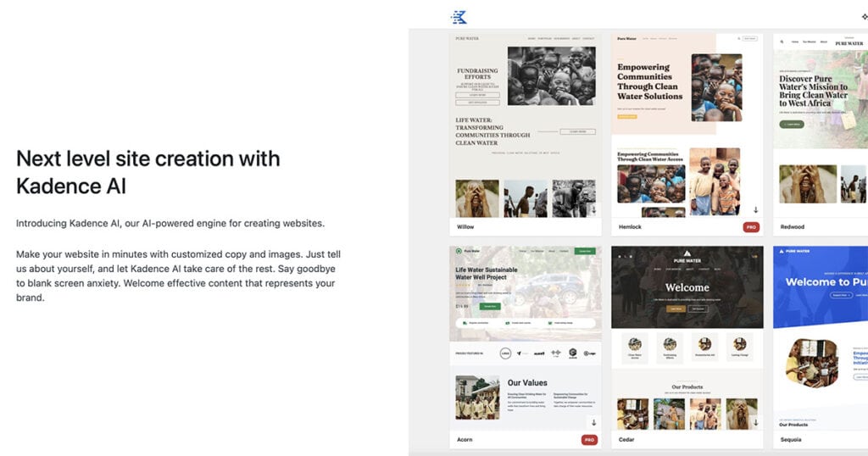Select the Sequoia template name
This screenshot has height=456, width=868.
click(x=791, y=439)
